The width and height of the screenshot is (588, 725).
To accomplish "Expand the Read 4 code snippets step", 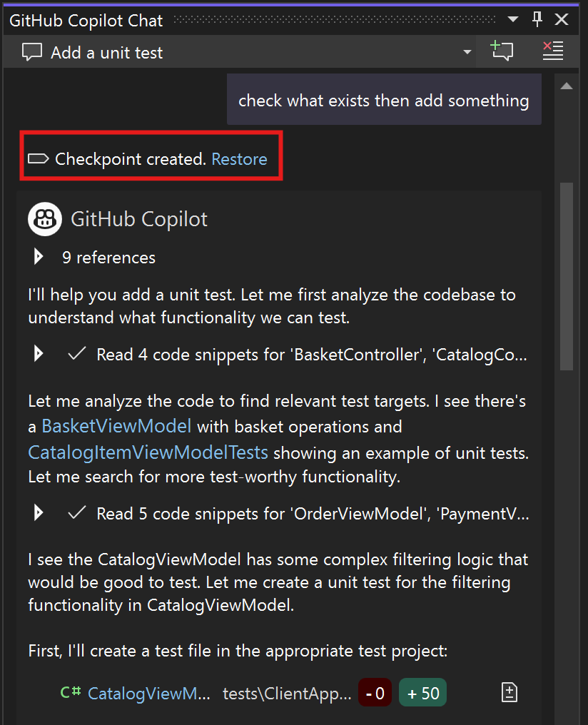I will tap(39, 354).
